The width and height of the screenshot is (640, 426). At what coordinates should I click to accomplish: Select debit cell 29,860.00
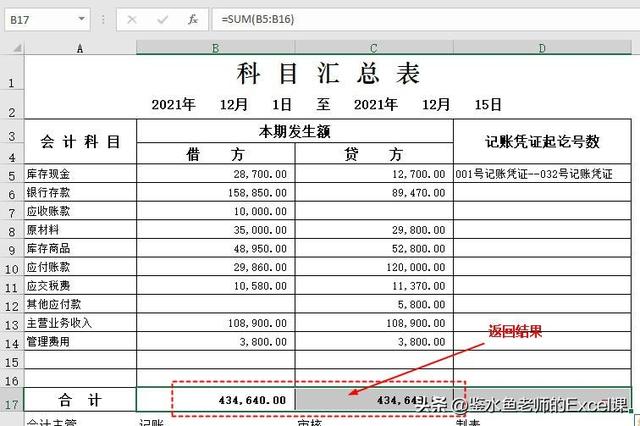click(x=216, y=267)
